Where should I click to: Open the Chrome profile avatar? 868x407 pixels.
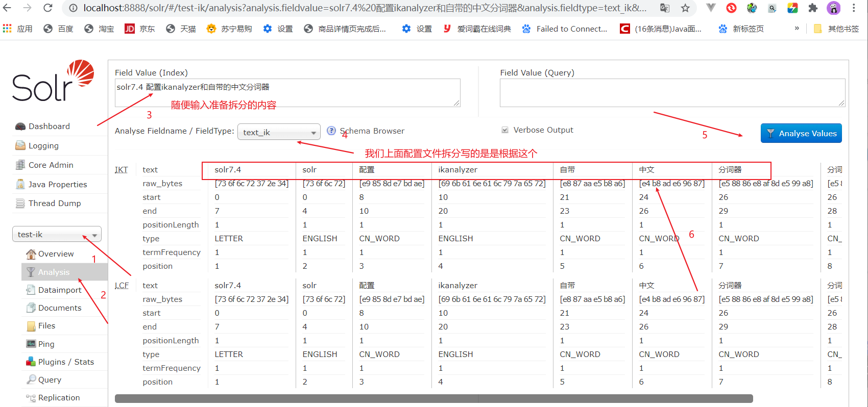833,8
